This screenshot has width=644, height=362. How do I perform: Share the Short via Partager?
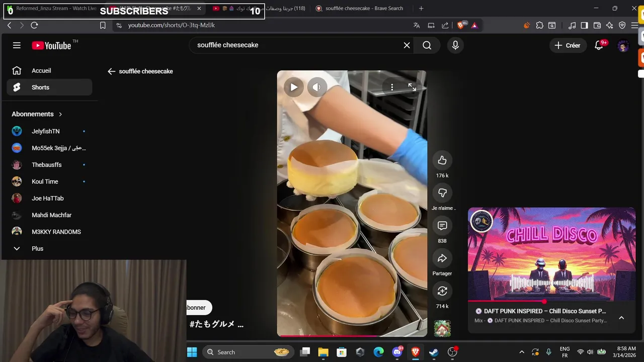pos(442,258)
